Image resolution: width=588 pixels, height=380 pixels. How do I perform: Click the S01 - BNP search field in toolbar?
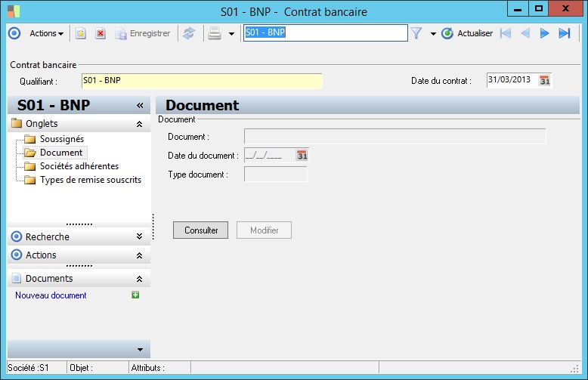point(325,32)
